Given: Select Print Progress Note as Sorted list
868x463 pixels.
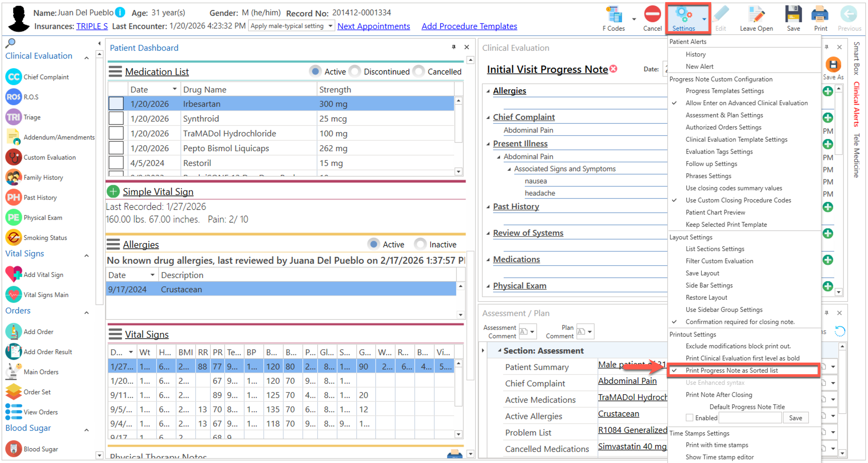Looking at the screenshot, I should [x=732, y=370].
